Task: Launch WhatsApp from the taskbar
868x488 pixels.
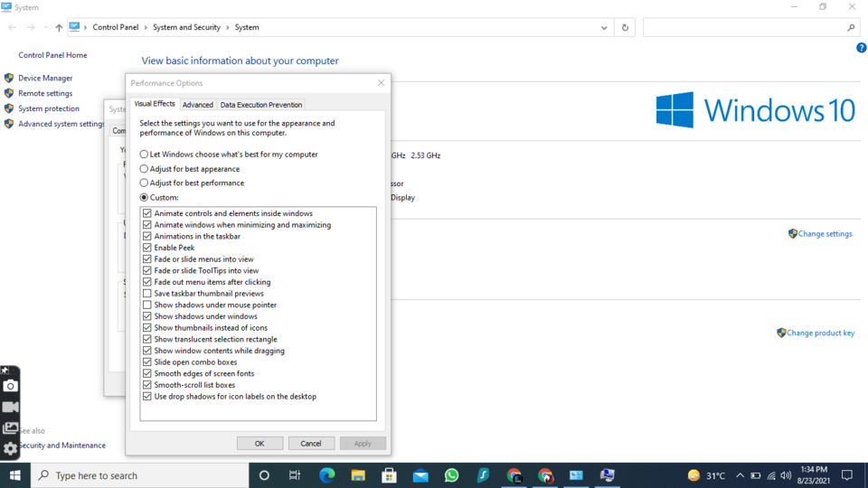Action: coord(451,475)
